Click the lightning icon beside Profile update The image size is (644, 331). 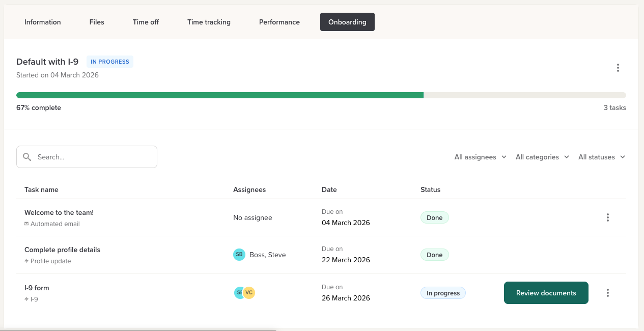tap(26, 261)
